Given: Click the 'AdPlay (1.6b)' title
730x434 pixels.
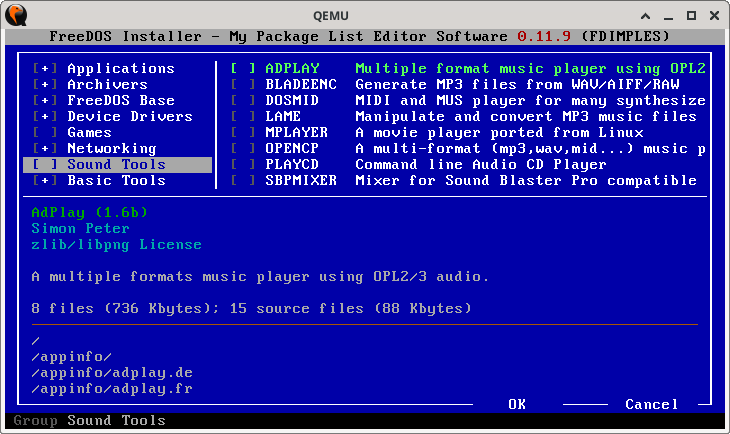Looking at the screenshot, I should pyautogui.click(x=89, y=212).
